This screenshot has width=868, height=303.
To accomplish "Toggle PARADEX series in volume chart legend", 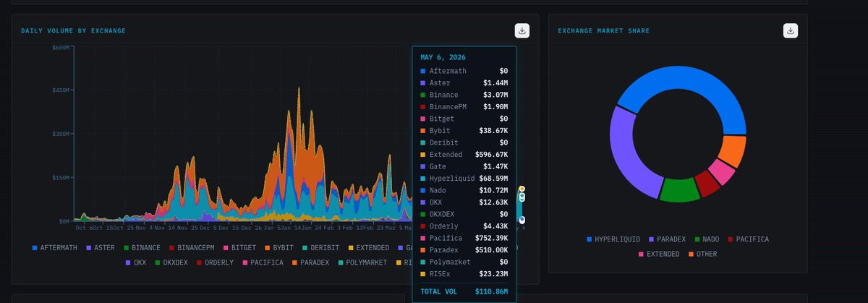I will [x=312, y=262].
